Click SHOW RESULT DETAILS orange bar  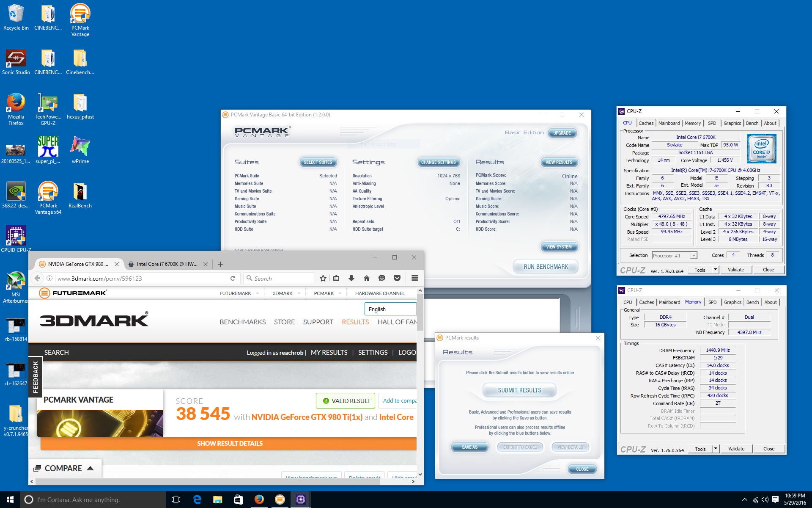point(229,443)
